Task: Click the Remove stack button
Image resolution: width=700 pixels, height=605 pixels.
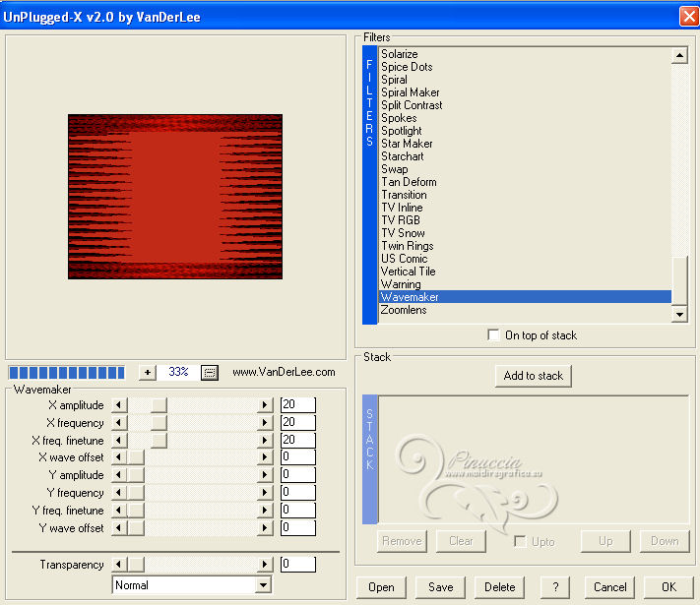Action: pos(402,541)
